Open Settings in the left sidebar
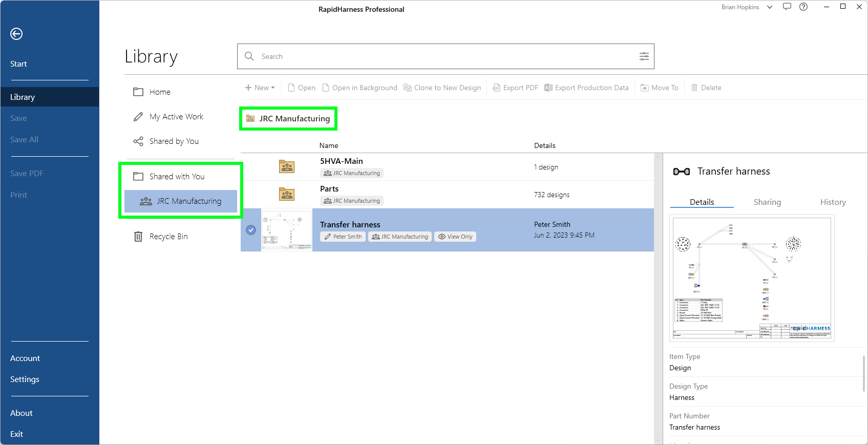The image size is (868, 445). tap(25, 379)
